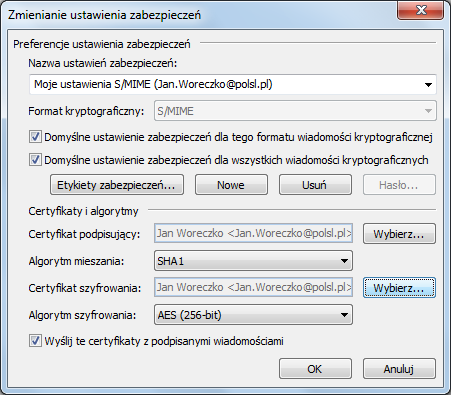Toggle send certificates with signed messages
The image size is (451, 395).
pos(35,341)
